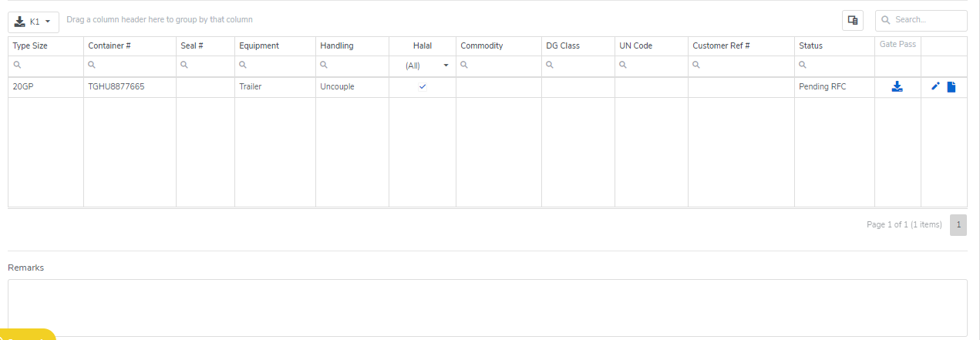Click the pencil edit icon in row

pos(935,86)
